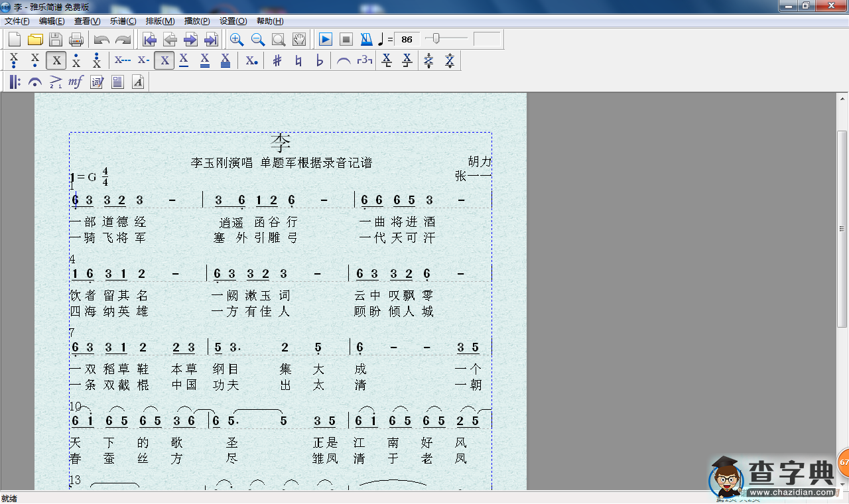Click the scrollbar up arrow
849x504 pixels.
coord(842,98)
